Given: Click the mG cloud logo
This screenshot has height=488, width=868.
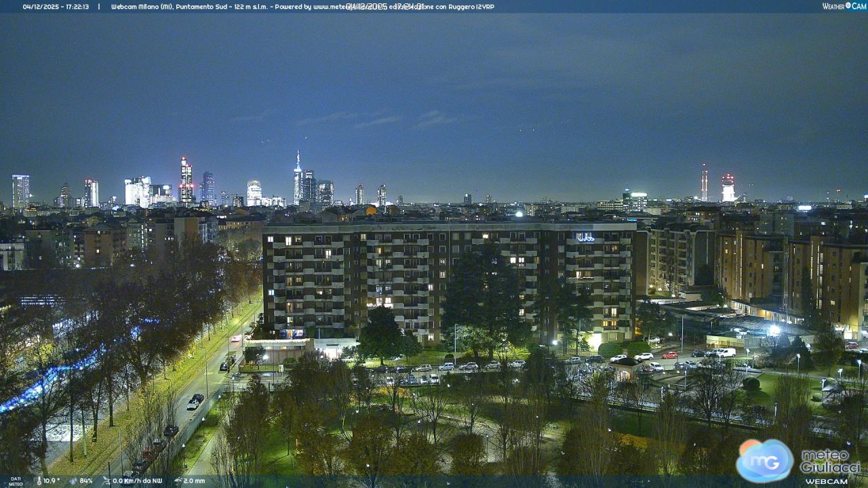Looking at the screenshot, I should coord(765,461).
